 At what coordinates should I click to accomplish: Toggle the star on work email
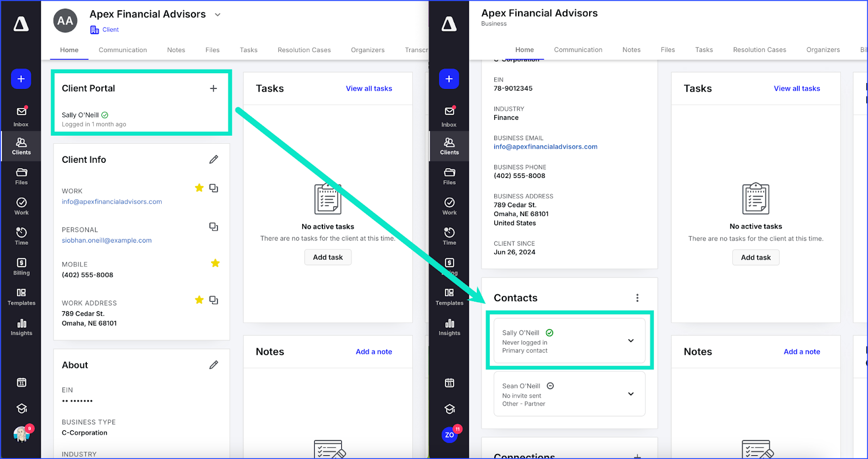(x=199, y=188)
